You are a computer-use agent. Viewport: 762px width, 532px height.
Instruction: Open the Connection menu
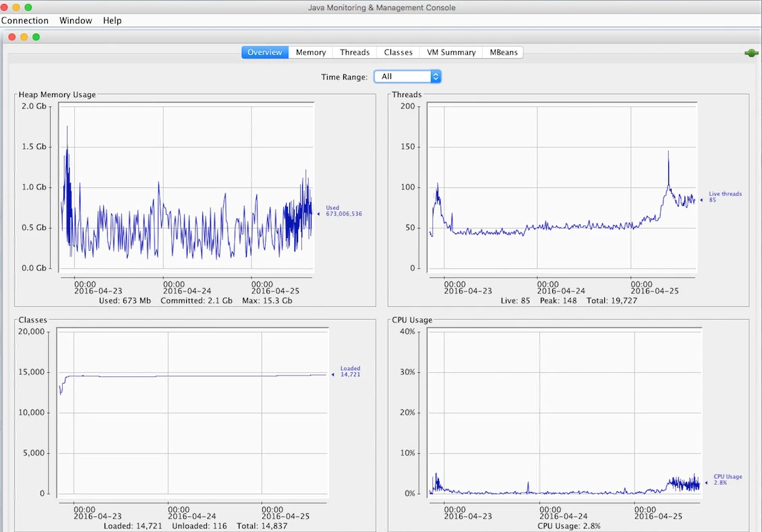coord(25,20)
